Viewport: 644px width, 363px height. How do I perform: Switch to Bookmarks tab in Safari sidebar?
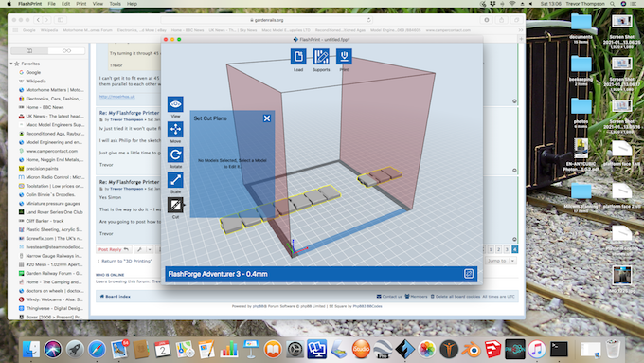pos(29,51)
